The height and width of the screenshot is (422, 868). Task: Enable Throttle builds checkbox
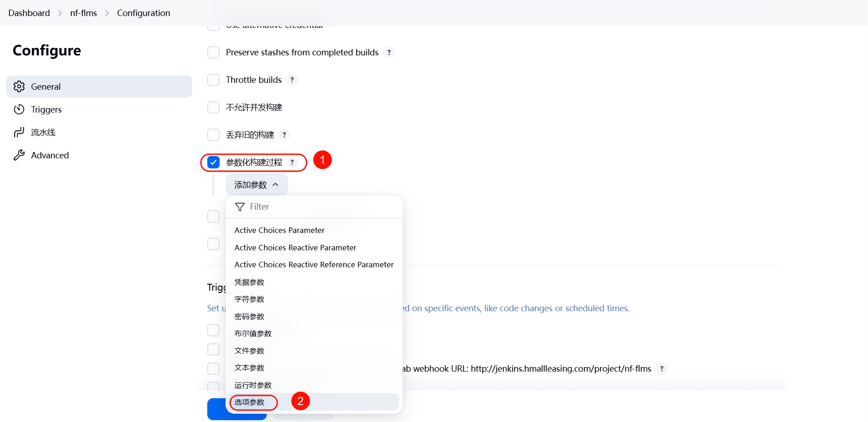[x=213, y=80]
